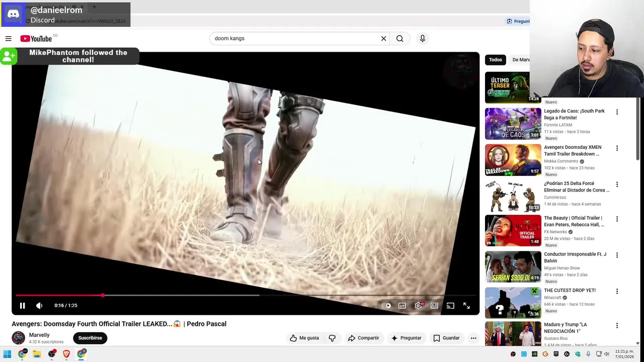This screenshot has width=644, height=362.
Task: Open the Windows Start menu
Action: [x=7, y=354]
